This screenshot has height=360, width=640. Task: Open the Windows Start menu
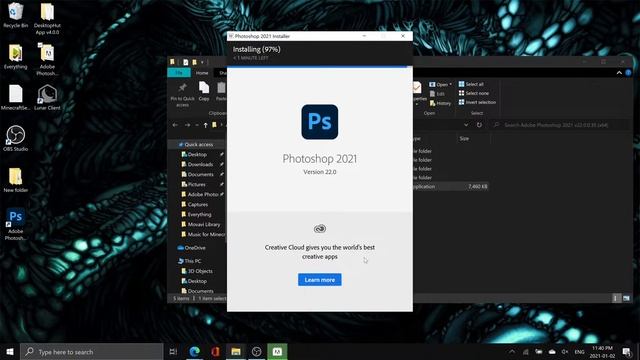pos(10,351)
